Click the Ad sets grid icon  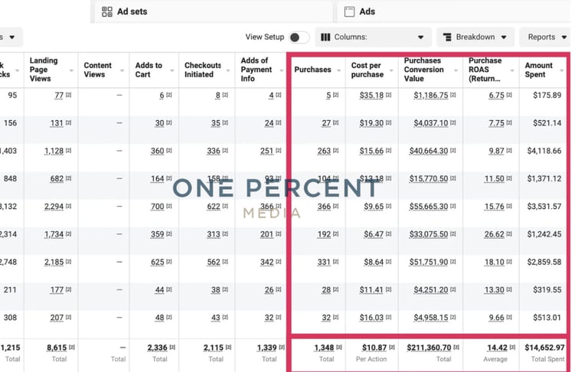107,11
